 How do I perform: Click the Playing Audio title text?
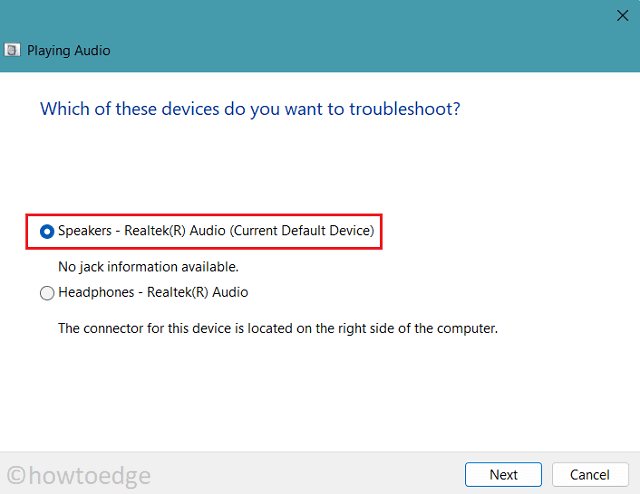tap(69, 50)
